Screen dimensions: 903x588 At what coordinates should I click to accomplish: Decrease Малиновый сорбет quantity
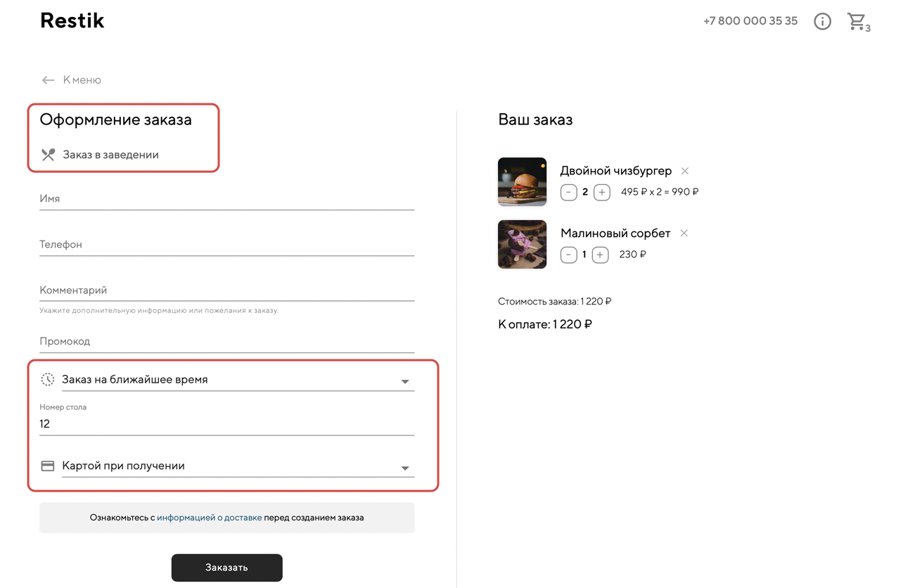pyautogui.click(x=568, y=255)
